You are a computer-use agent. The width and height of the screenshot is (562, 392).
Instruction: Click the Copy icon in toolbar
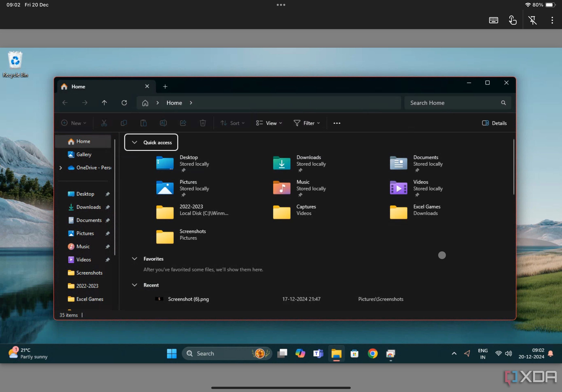click(x=124, y=123)
